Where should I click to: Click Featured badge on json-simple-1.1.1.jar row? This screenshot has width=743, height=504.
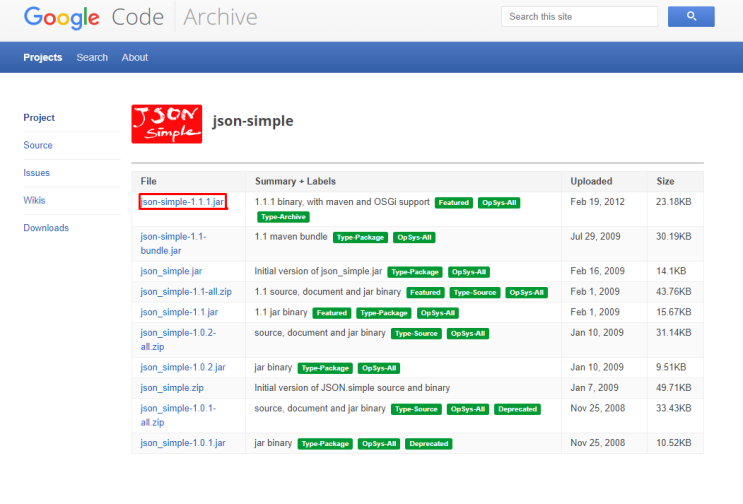[453, 202]
